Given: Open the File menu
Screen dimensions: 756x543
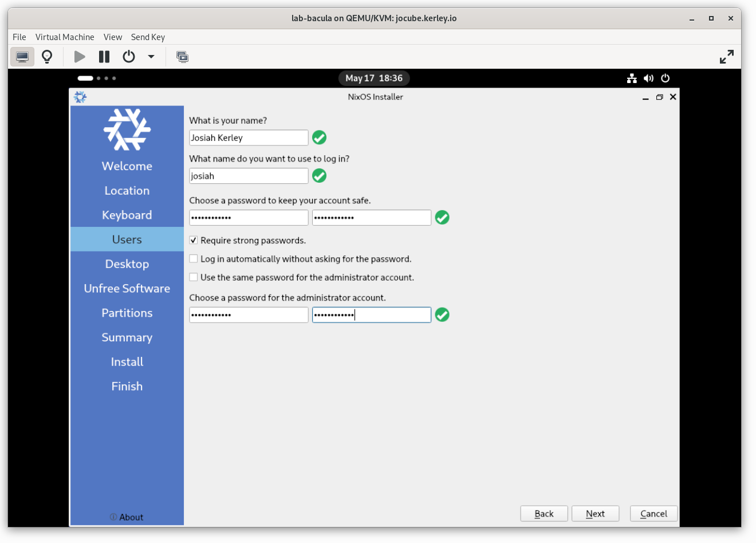Looking at the screenshot, I should [19, 37].
